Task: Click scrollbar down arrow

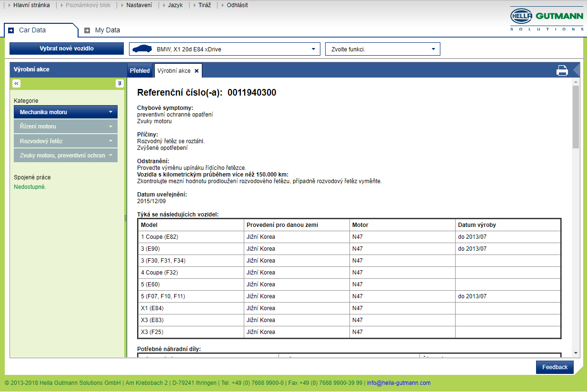Action: (576, 353)
